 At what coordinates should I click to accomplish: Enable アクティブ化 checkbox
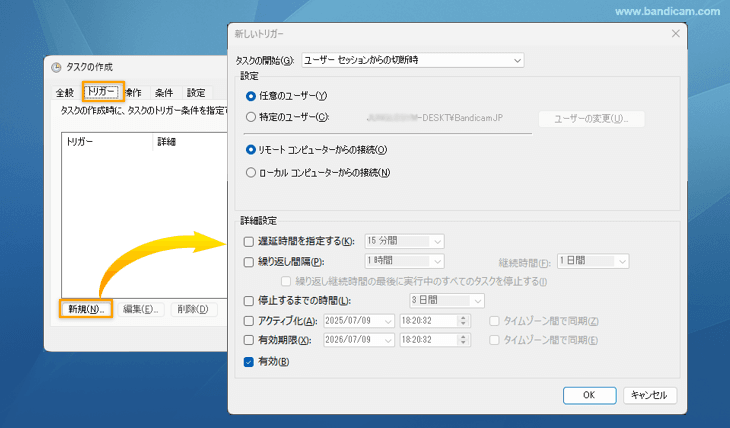click(249, 321)
